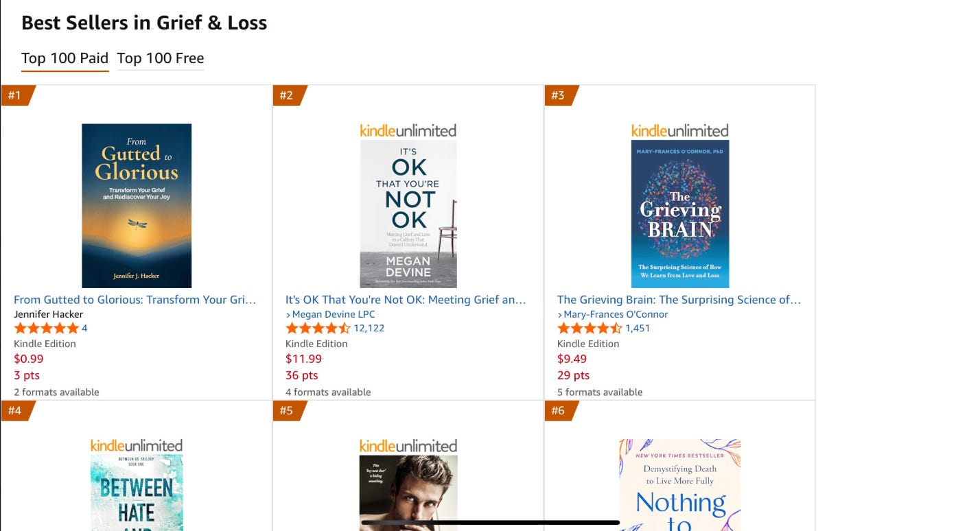Click the Kindle Unlimited logo on The Grieving Brain
The height and width of the screenshot is (531, 980).
[x=679, y=130]
